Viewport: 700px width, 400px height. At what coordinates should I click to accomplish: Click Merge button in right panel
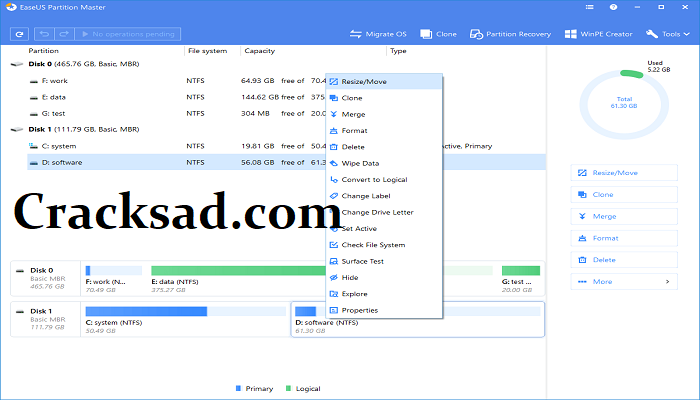coord(624,216)
